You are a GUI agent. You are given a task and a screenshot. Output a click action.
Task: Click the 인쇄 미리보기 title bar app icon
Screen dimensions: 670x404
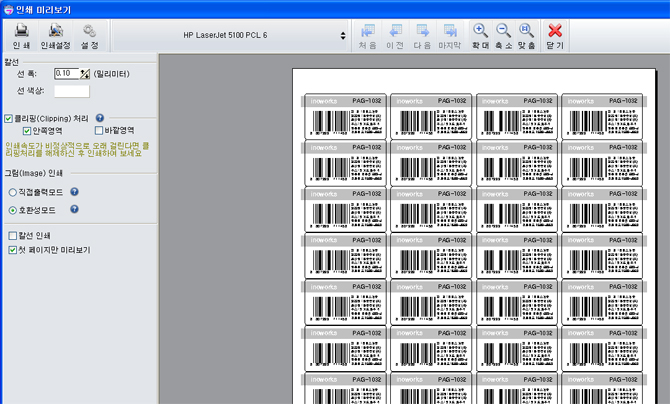(x=8, y=9)
